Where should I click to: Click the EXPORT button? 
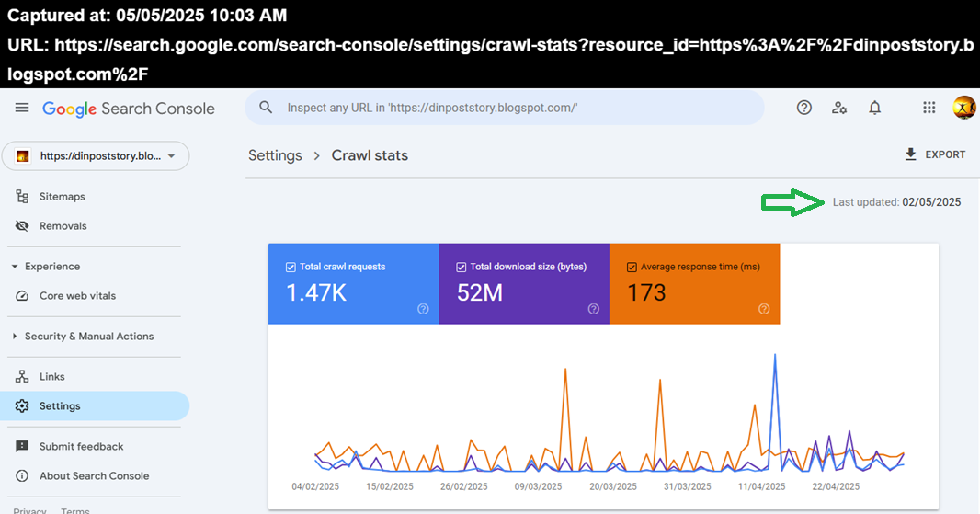[935, 154]
